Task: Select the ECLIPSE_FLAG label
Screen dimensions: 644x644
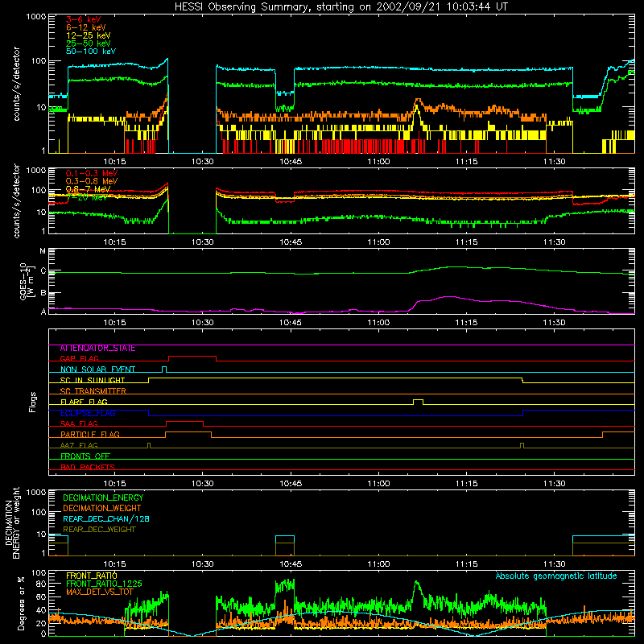Action: pos(88,413)
